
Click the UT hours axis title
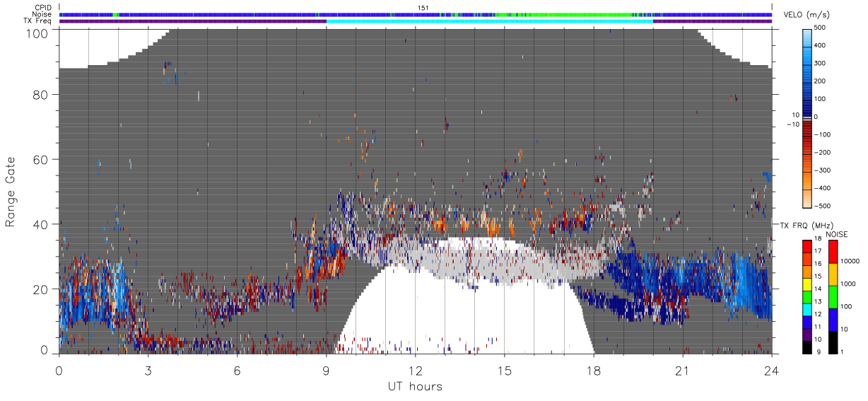415,386
